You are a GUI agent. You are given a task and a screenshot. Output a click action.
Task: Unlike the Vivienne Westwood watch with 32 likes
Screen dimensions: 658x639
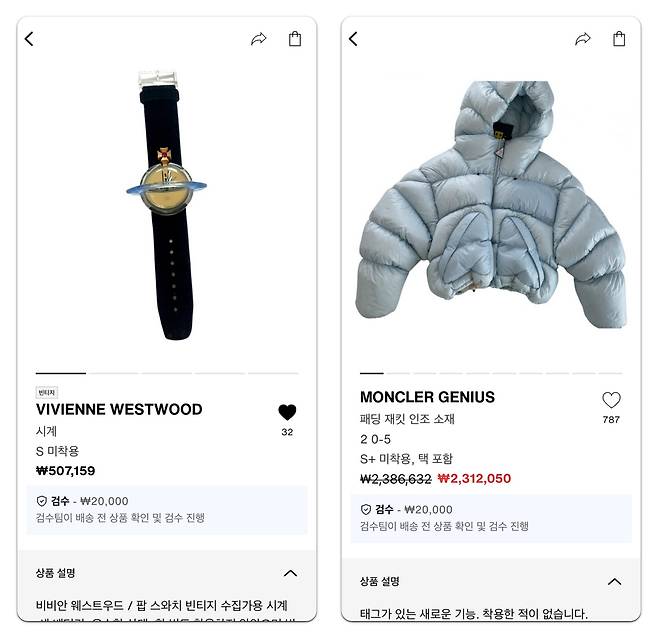287,412
